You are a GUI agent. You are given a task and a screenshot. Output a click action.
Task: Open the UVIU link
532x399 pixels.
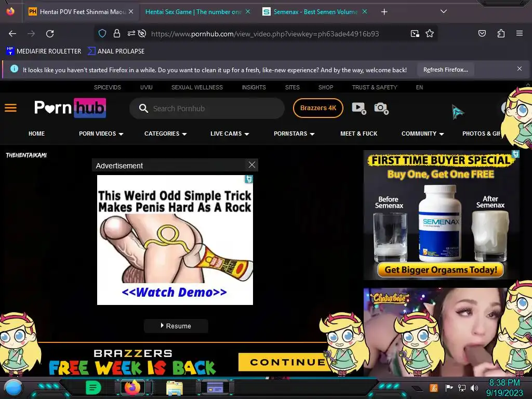pyautogui.click(x=146, y=87)
